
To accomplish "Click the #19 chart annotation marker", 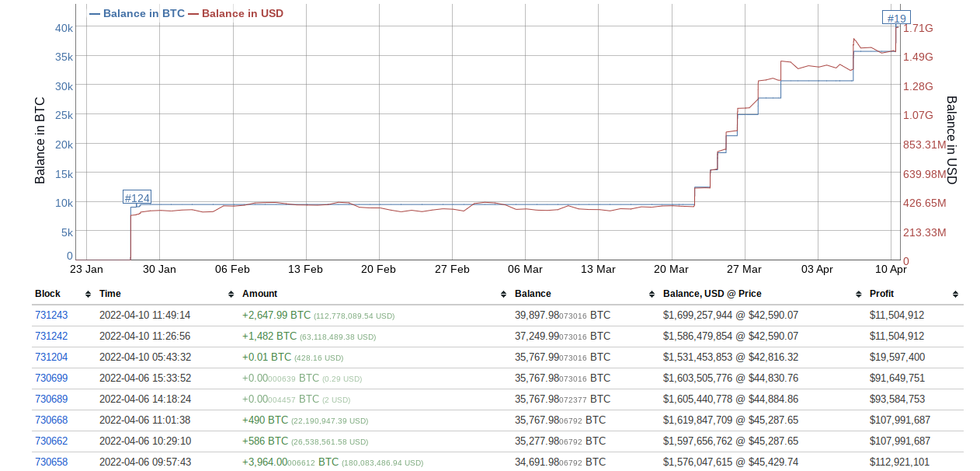I will click(x=896, y=19).
